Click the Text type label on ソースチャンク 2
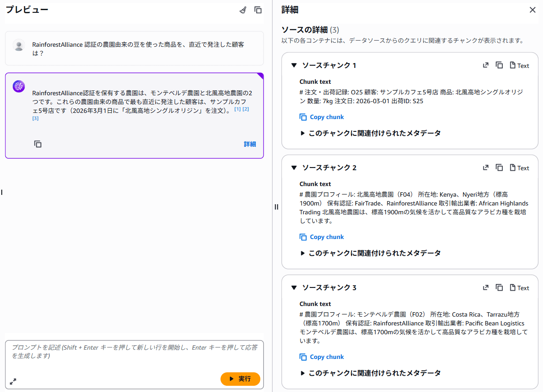The image size is (543, 392). click(x=520, y=168)
